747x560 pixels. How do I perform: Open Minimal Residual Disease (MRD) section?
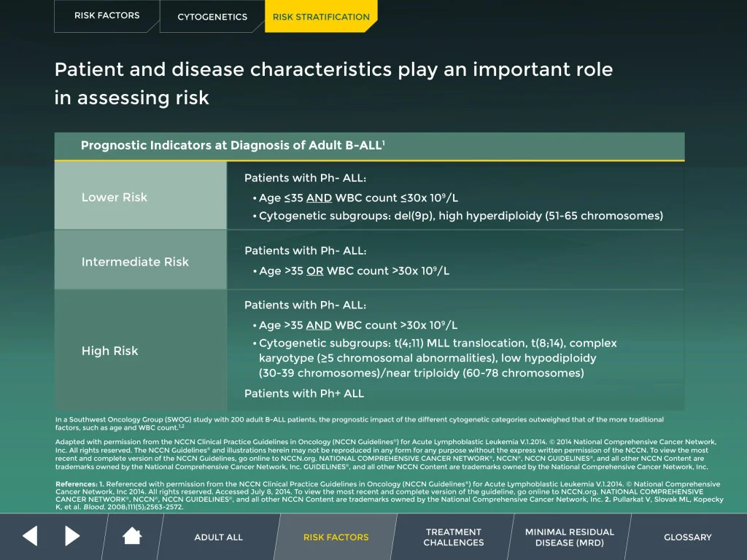click(x=569, y=537)
